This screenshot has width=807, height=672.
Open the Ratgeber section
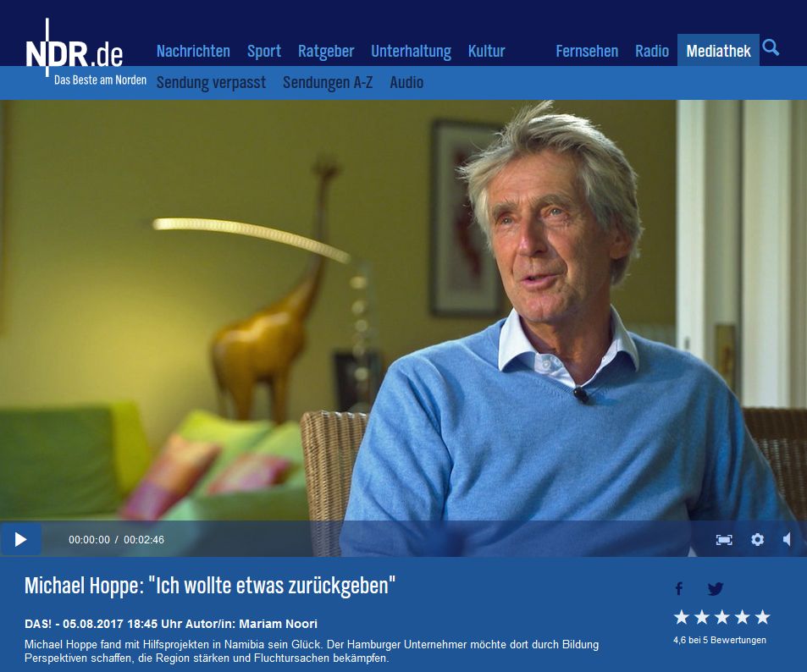pos(326,51)
